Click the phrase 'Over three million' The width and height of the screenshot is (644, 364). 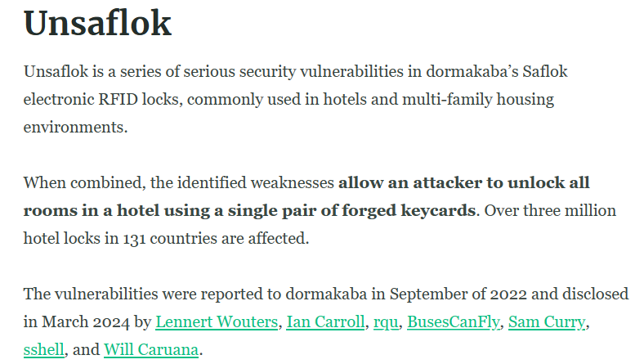click(550, 210)
